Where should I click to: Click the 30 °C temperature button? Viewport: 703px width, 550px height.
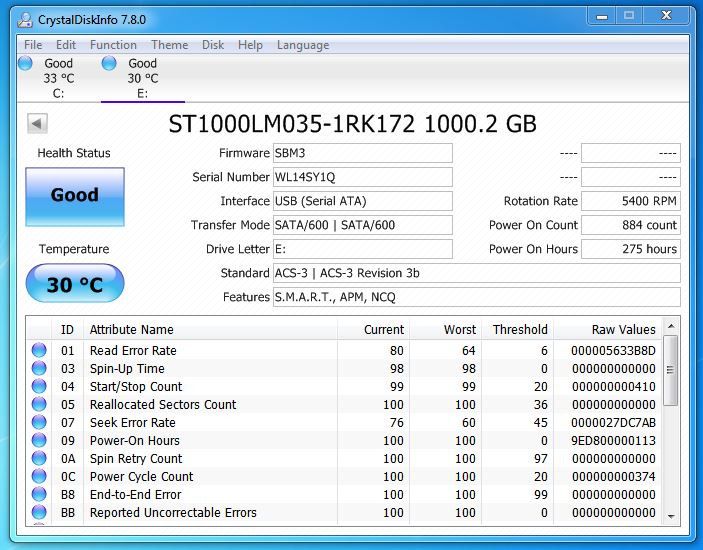point(75,284)
